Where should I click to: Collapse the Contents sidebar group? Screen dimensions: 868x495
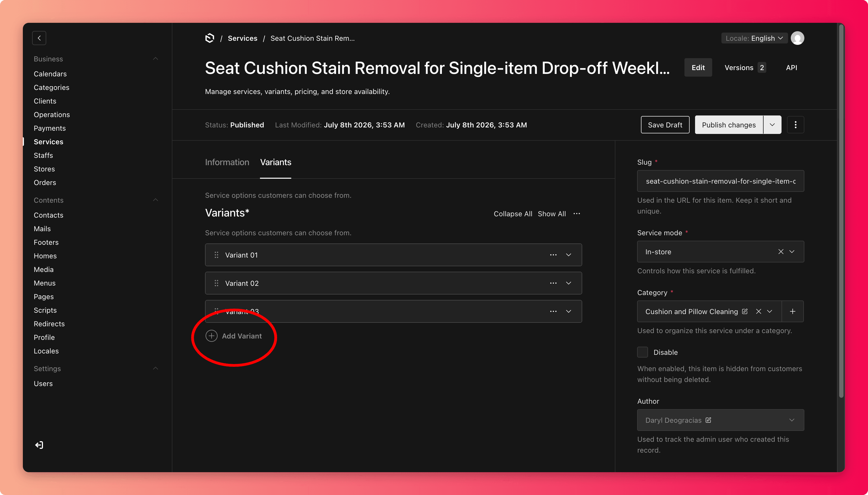click(x=156, y=200)
